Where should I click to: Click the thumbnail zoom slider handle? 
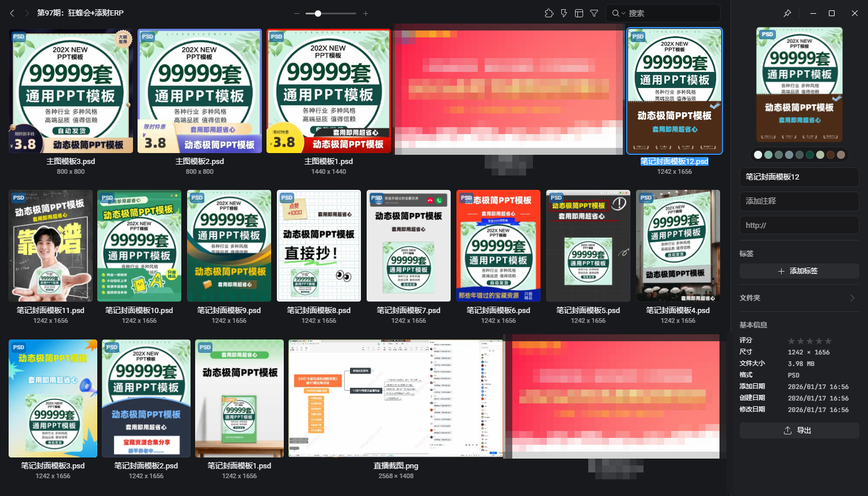317,13
